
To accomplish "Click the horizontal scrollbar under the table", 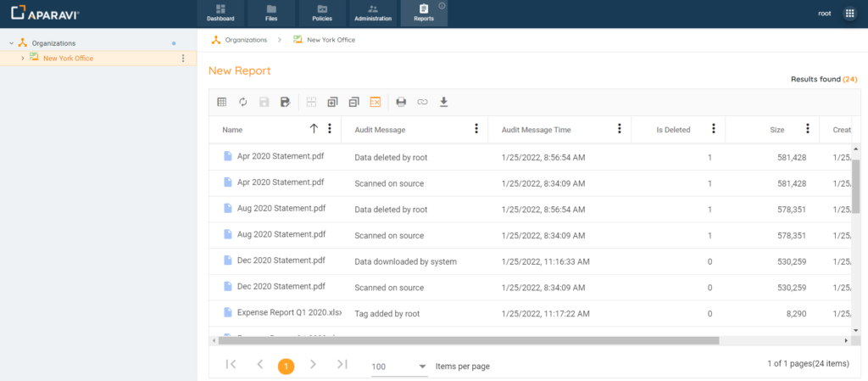I will coord(466,340).
